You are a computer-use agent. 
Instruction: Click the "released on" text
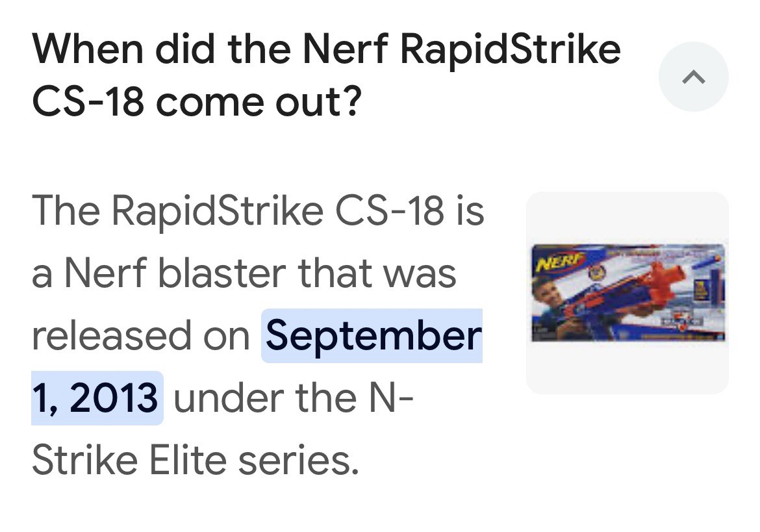coord(140,335)
